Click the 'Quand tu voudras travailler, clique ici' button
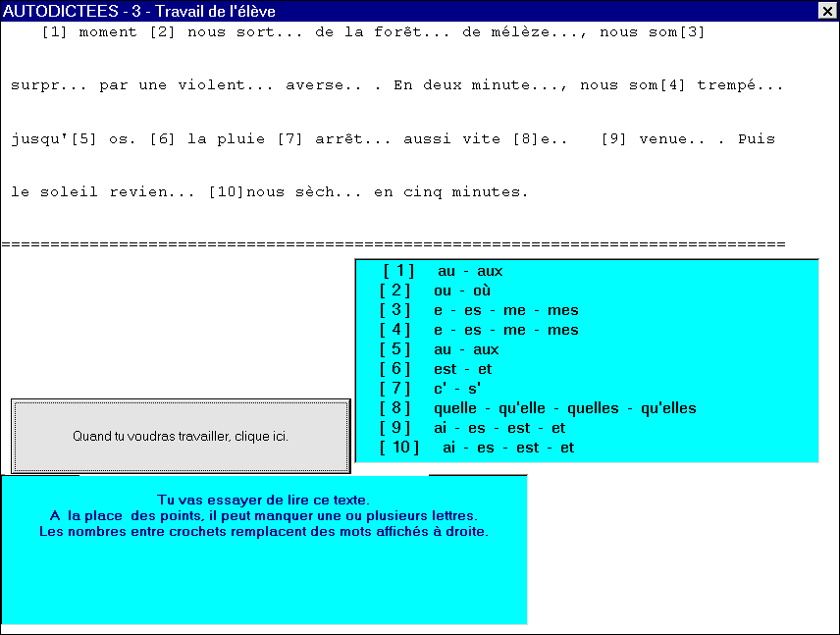Viewport: 840px width, 635px height. 181,436
